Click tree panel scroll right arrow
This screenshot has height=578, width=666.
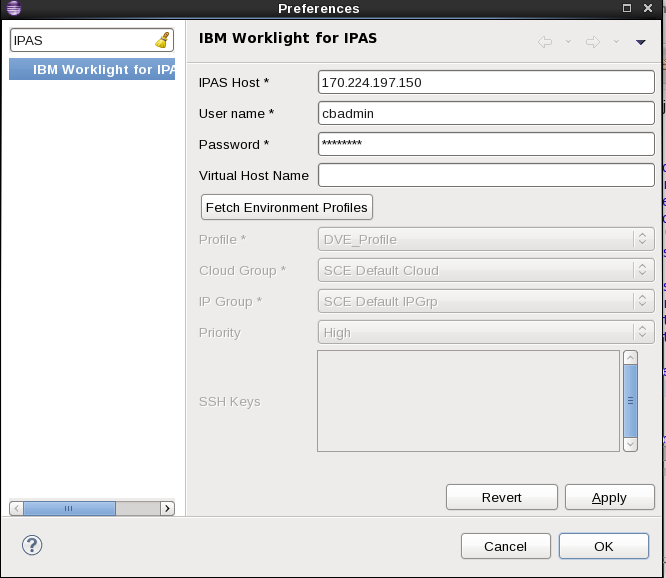pos(167,508)
